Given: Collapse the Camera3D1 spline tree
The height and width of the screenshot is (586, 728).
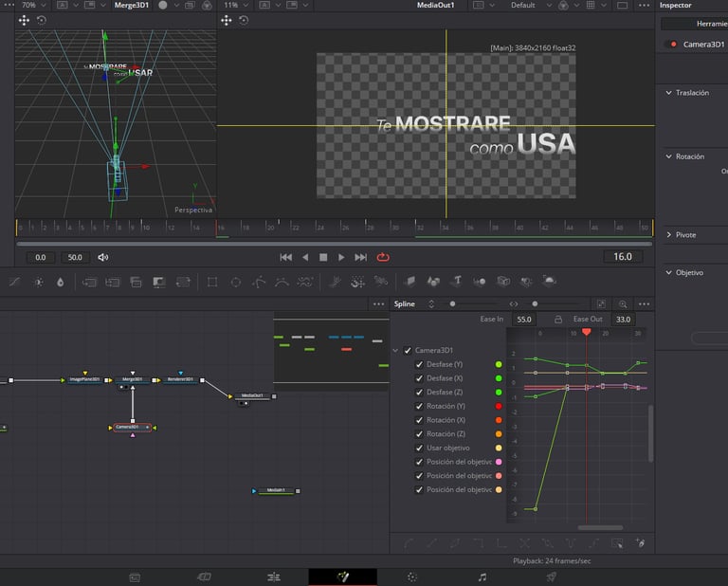Looking at the screenshot, I should pyautogui.click(x=396, y=351).
